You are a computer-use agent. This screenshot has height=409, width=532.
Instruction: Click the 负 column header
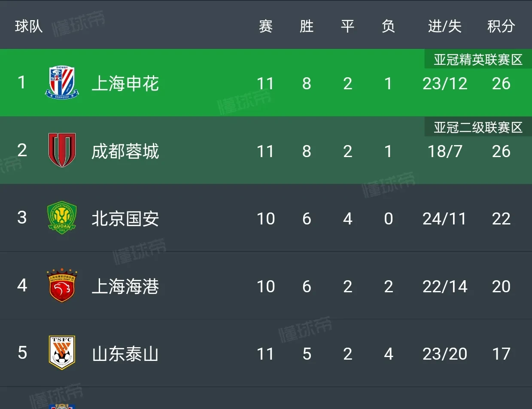coord(388,26)
